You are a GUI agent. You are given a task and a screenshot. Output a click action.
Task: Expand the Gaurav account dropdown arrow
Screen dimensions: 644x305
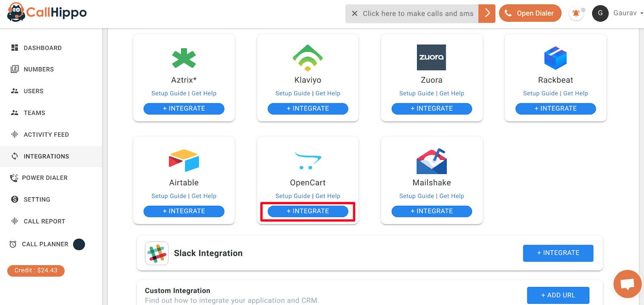[x=642, y=13]
